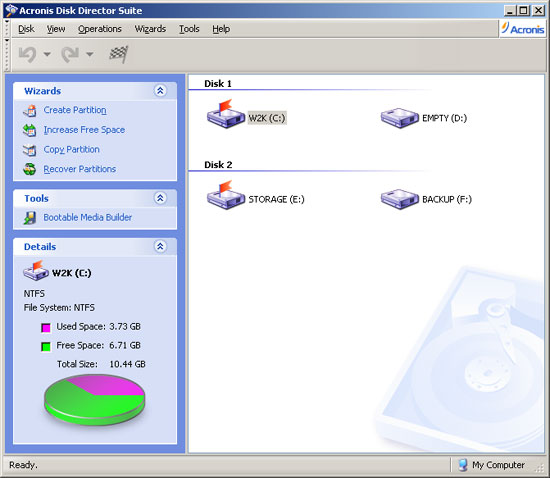Select the STORAGE (E:) partition icon
Image resolution: width=550 pixels, height=478 pixels.
pyautogui.click(x=226, y=195)
